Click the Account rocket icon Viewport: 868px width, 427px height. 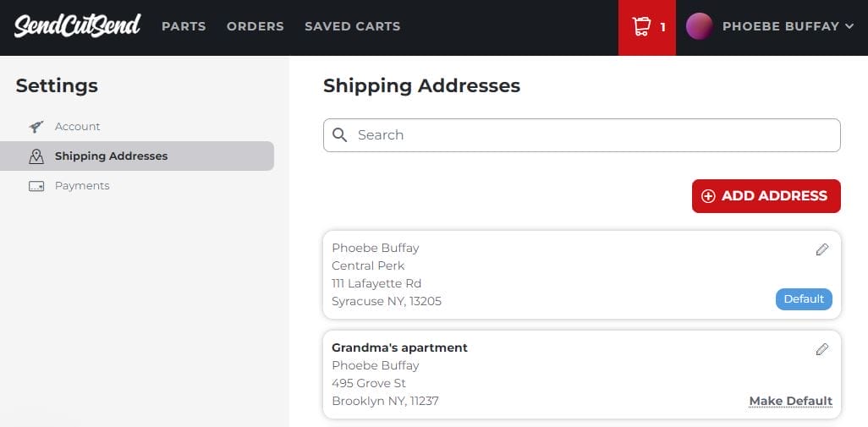coord(36,127)
